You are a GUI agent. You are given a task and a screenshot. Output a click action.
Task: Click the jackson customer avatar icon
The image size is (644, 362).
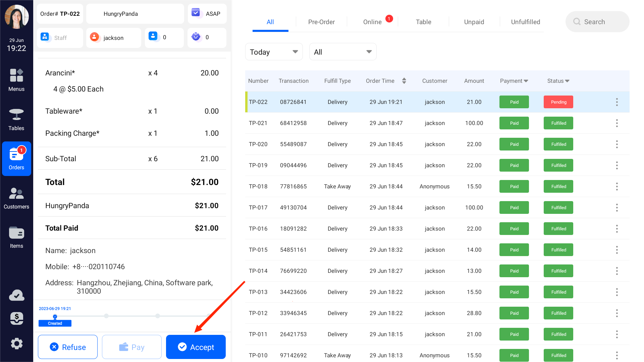tap(95, 37)
